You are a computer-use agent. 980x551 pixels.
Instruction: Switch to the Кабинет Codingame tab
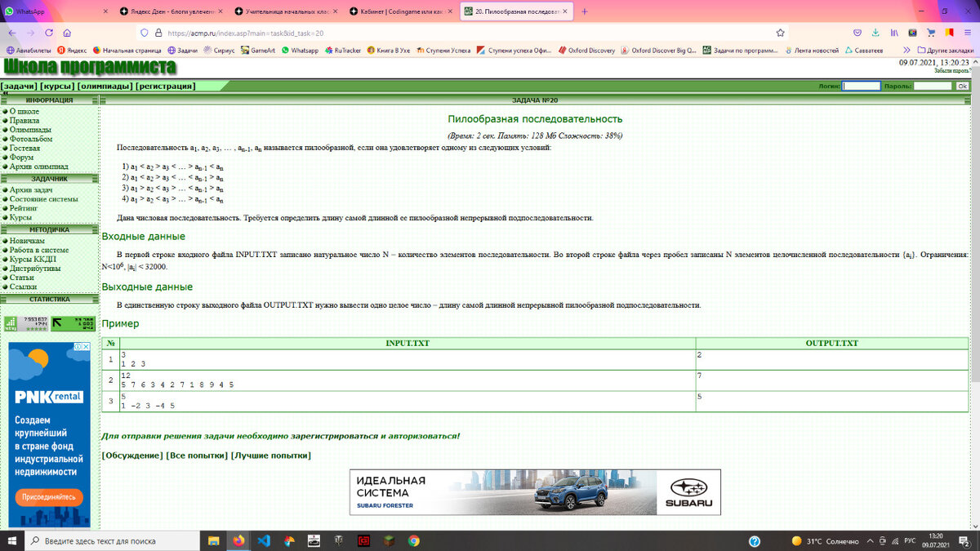(x=399, y=11)
